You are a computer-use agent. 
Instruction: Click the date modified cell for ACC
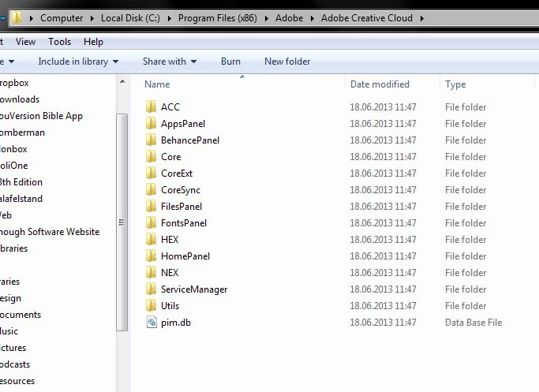point(383,106)
